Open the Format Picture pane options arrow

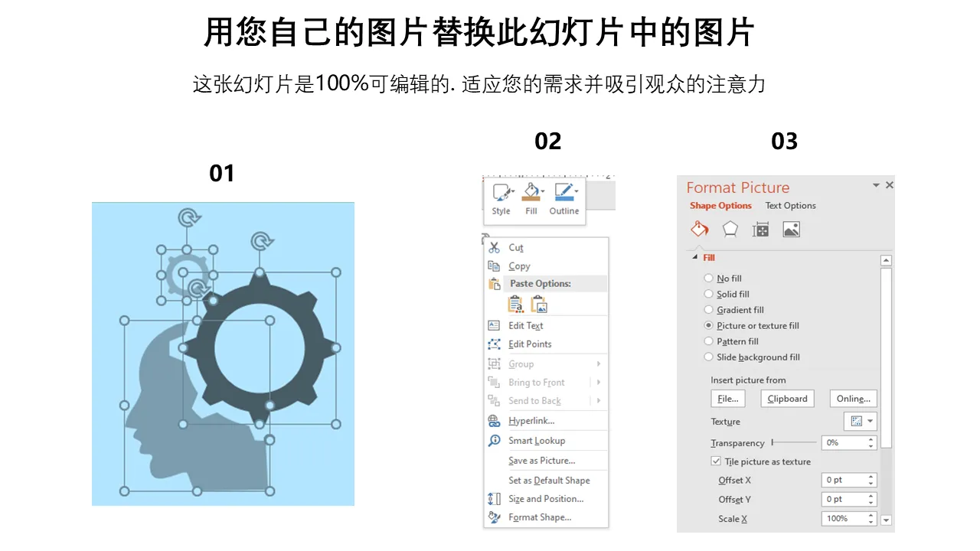[x=876, y=185]
